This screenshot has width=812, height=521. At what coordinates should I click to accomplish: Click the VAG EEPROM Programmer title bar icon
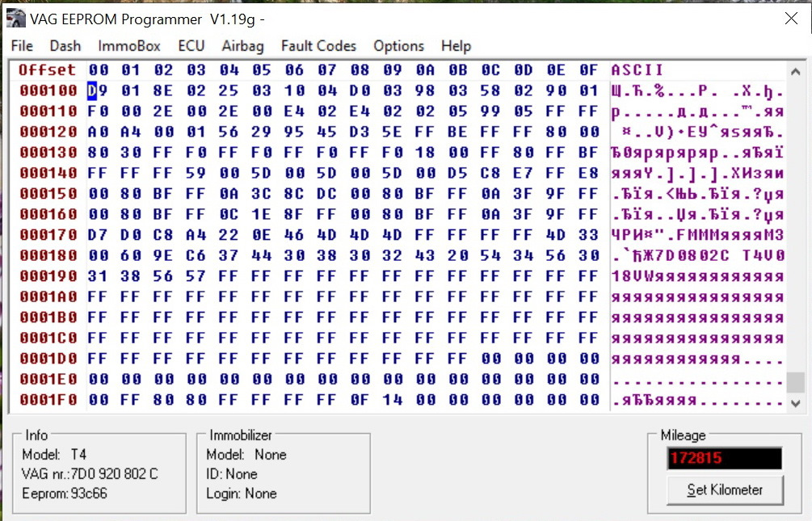click(x=15, y=19)
